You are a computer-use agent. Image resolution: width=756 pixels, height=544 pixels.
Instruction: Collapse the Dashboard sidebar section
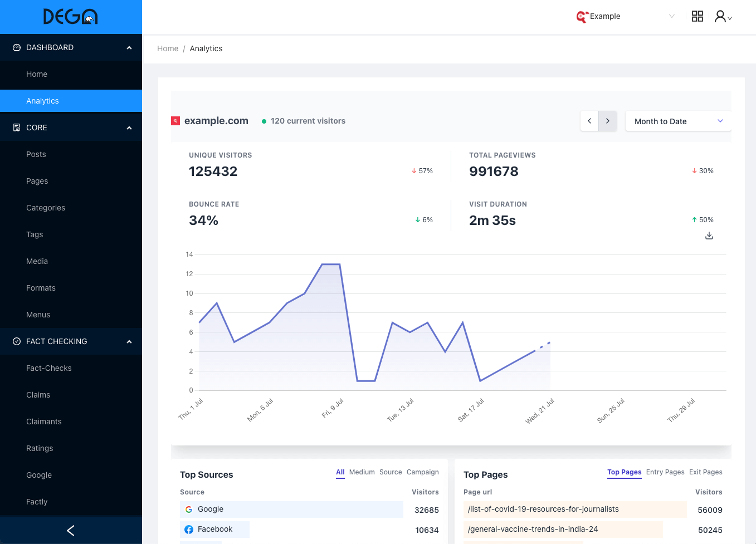point(129,48)
